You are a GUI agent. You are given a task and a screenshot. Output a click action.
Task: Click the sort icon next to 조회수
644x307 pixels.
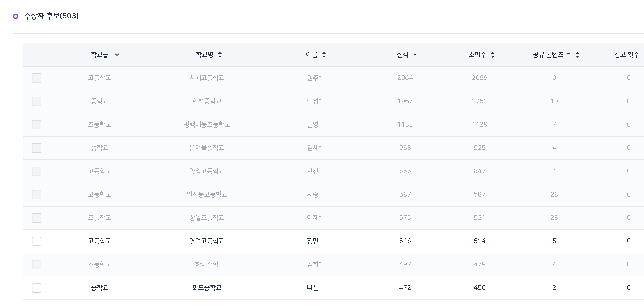pos(492,55)
